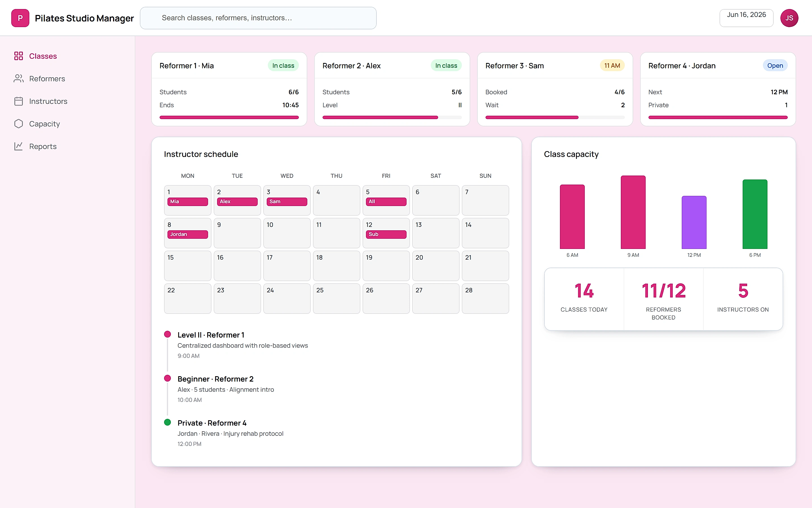Open the Level II · Reformer 1 entry
The height and width of the screenshot is (508, 812).
(x=211, y=335)
